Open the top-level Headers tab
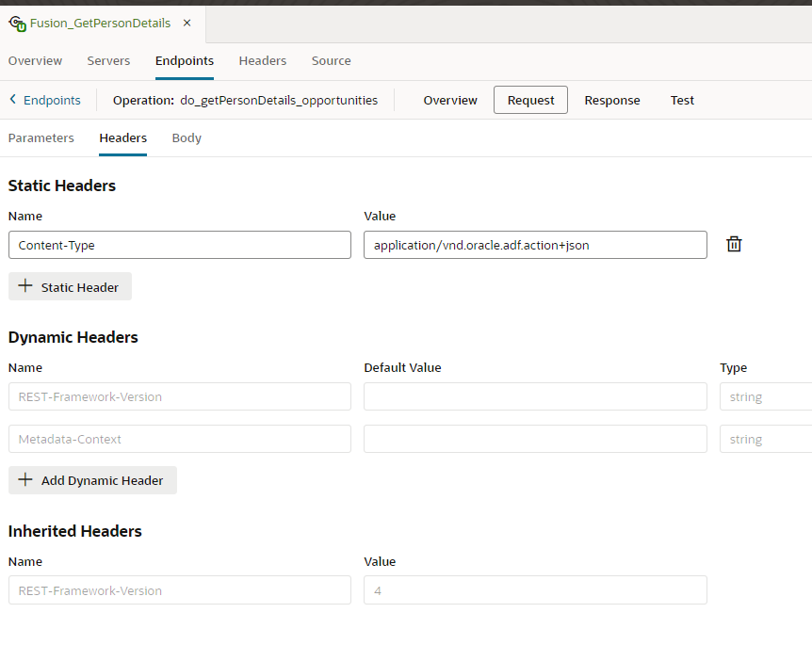Viewport: 812px width, 645px height. (x=262, y=60)
